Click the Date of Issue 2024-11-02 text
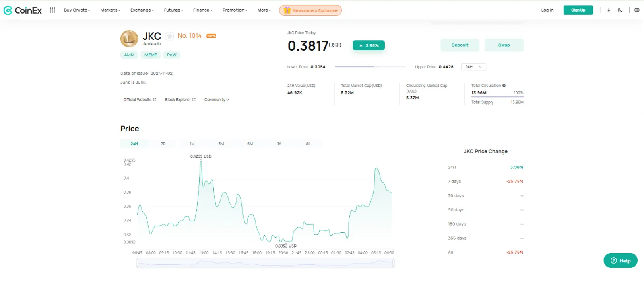The width and height of the screenshot is (644, 285). (147, 74)
